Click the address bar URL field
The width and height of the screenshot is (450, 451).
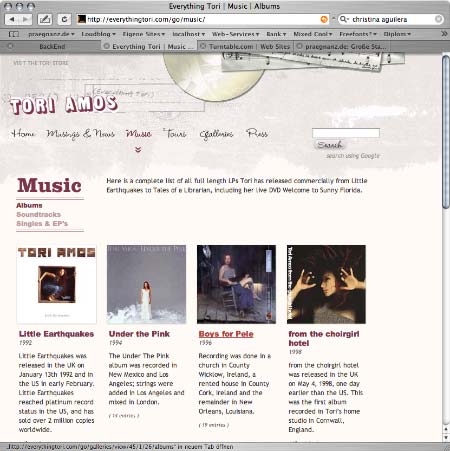(x=203, y=19)
